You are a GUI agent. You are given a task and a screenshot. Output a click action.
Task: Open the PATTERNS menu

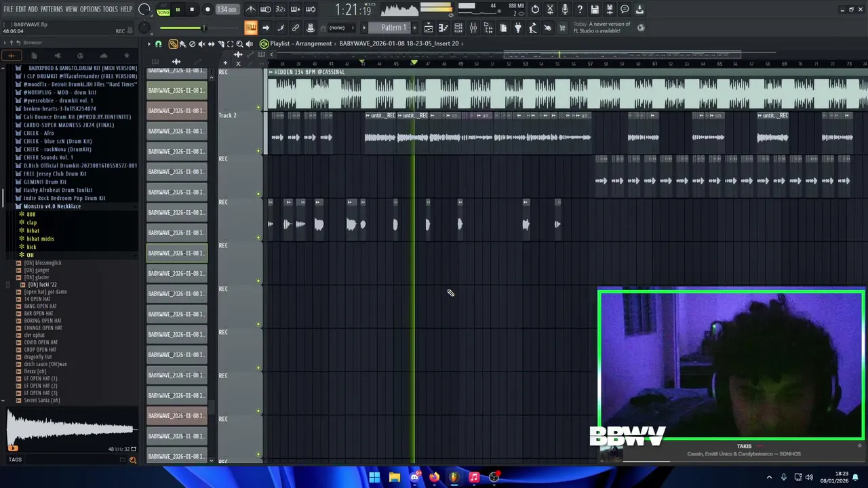(52, 9)
